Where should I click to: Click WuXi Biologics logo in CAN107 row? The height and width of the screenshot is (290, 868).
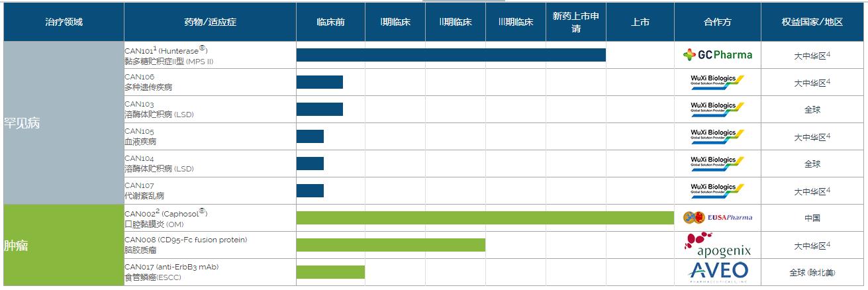click(x=717, y=191)
